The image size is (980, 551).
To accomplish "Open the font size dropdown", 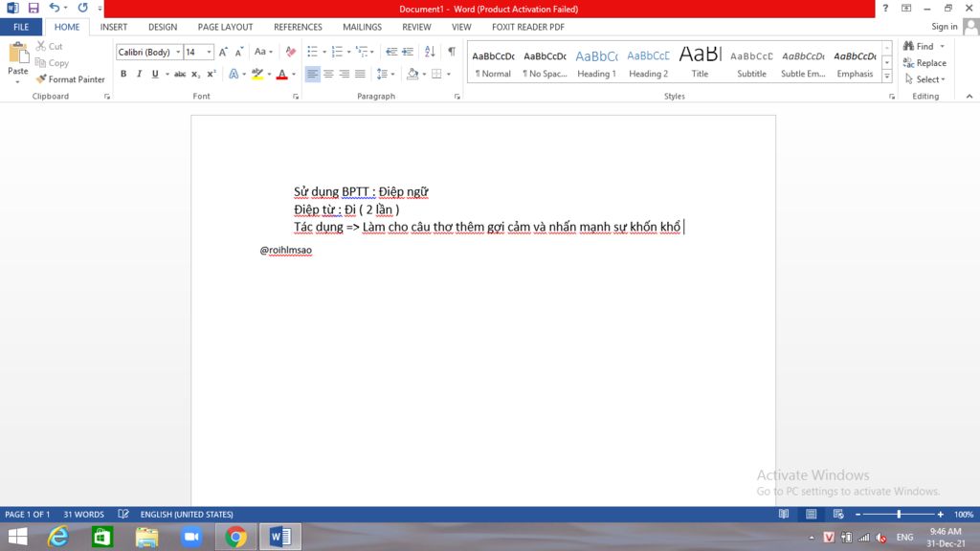I will (210, 52).
